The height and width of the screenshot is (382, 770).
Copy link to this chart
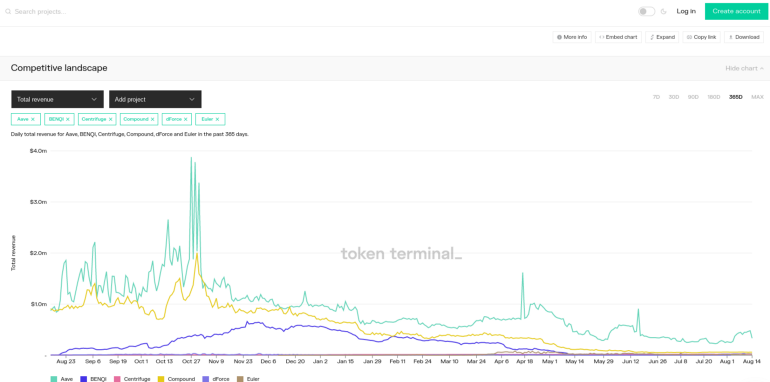coord(701,37)
